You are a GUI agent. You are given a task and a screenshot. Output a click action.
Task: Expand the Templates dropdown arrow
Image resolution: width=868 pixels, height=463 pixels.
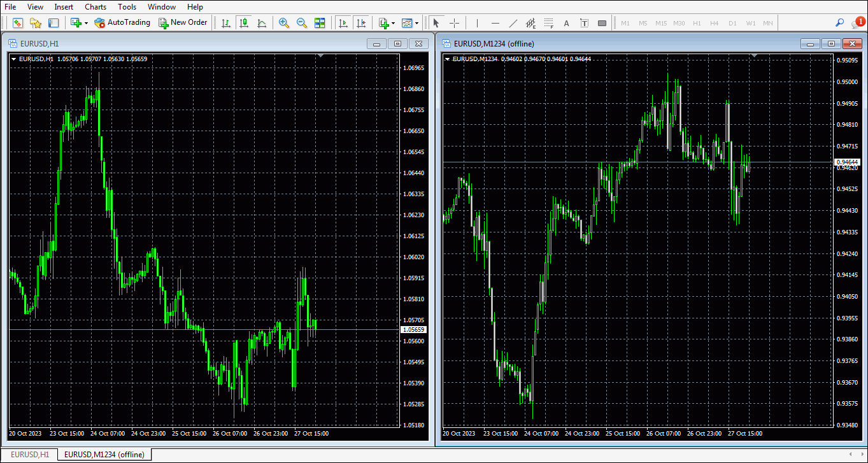(x=416, y=23)
